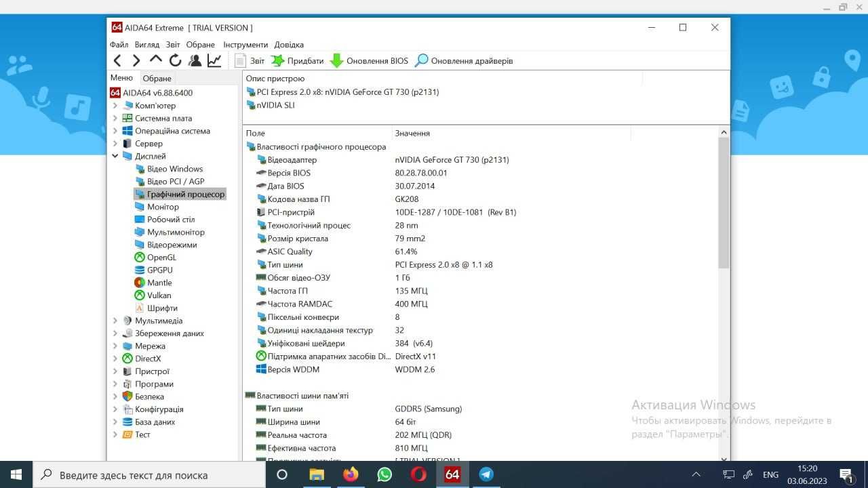
Task: Open the graph chart toolbar icon
Action: [x=214, y=60]
